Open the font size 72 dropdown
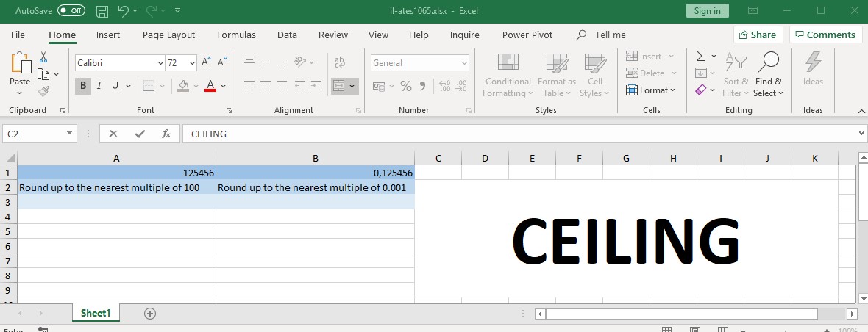868x332 pixels. pos(192,63)
